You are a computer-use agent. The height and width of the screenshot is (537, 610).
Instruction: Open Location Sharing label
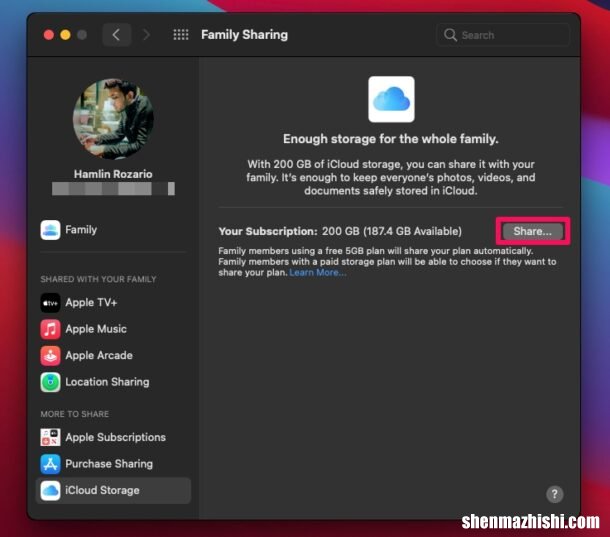pyautogui.click(x=107, y=382)
